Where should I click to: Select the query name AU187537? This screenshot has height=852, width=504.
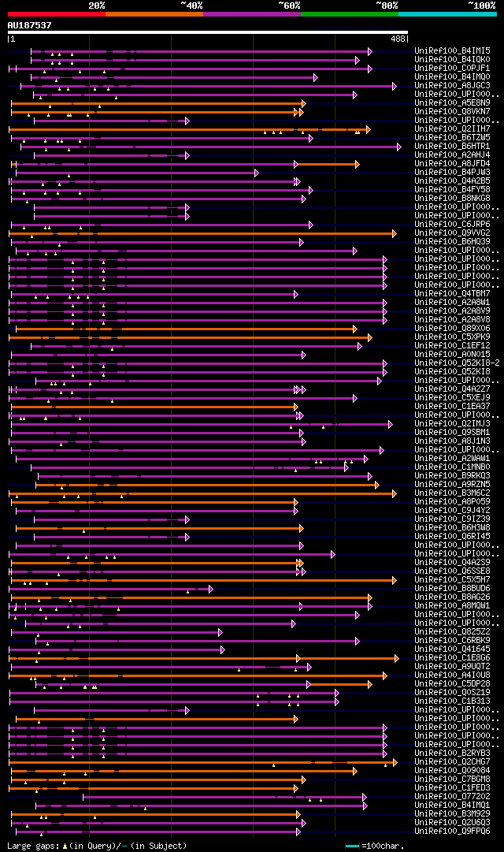tap(29, 25)
